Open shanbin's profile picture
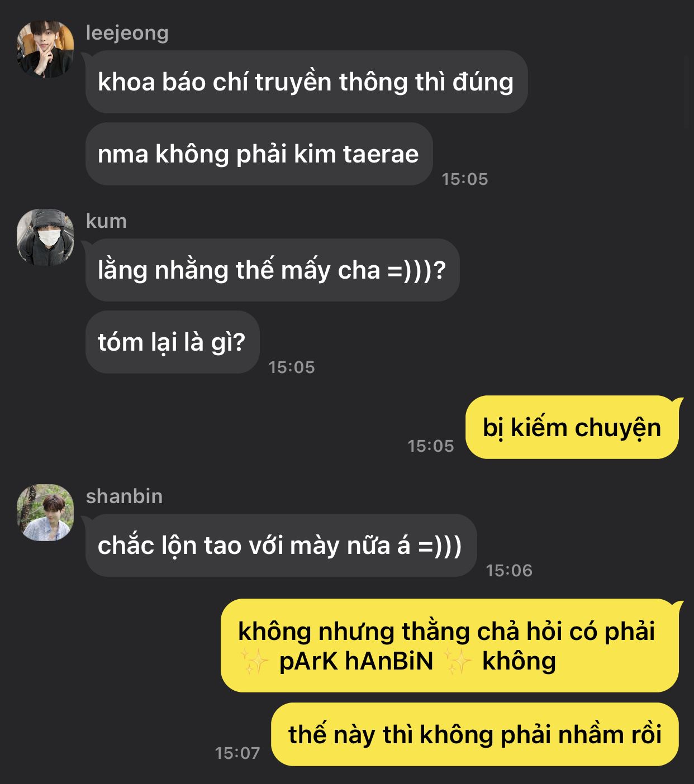This screenshot has height=784, width=694. click(x=45, y=513)
